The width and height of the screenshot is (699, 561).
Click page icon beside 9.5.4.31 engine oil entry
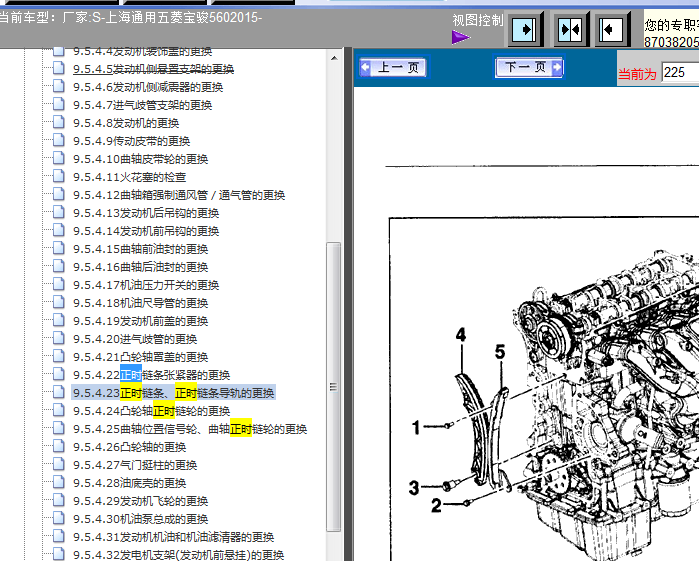[x=59, y=536]
